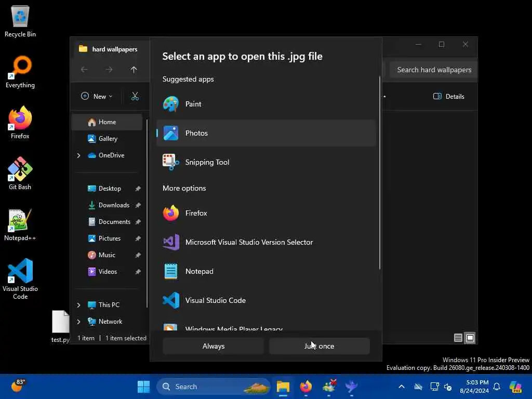Select the Recycle Bin desktop icon

point(20,21)
